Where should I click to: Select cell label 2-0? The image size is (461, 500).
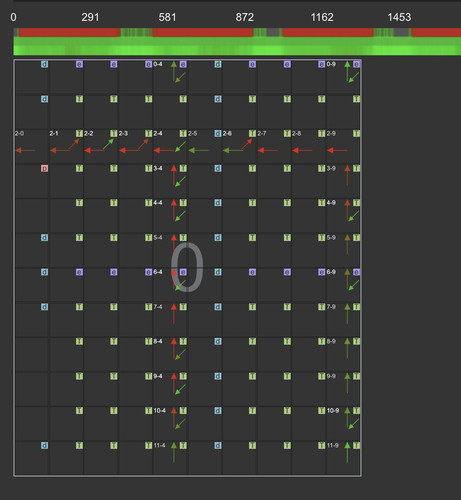click(x=19, y=134)
